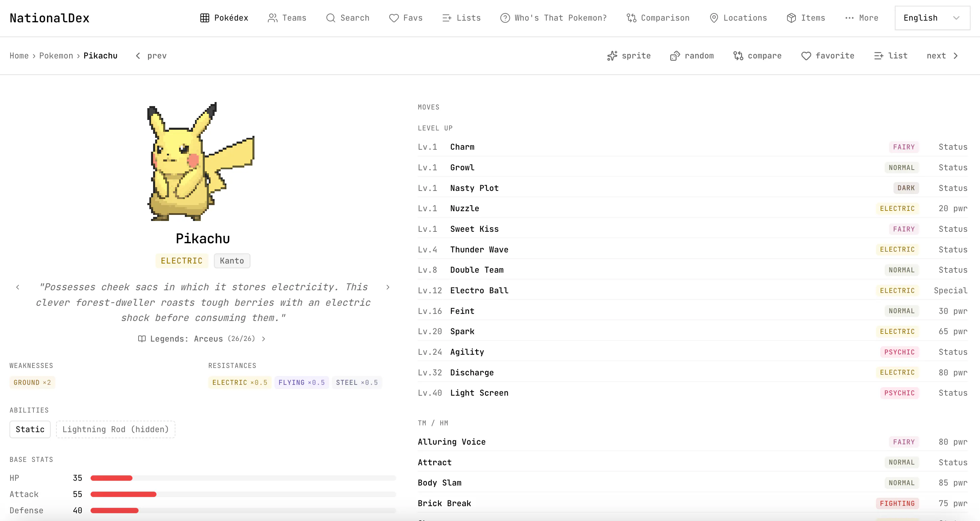The width and height of the screenshot is (980, 521).
Task: Click the Search magnifier icon
Action: click(x=330, y=18)
